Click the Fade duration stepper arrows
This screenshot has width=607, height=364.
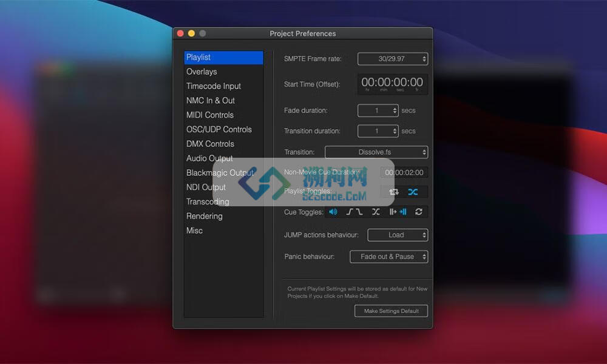(395, 110)
